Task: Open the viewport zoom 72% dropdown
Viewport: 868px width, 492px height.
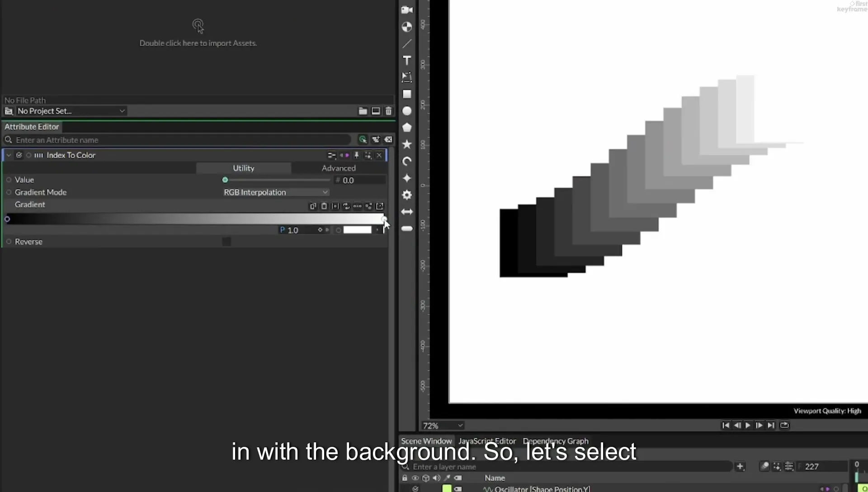Action: [443, 426]
